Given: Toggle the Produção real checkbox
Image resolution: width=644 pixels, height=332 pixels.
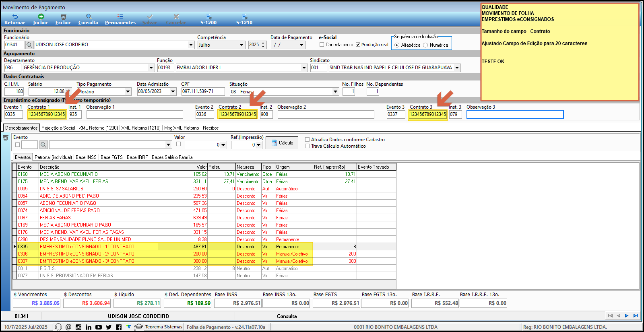Looking at the screenshot, I should [358, 45].
